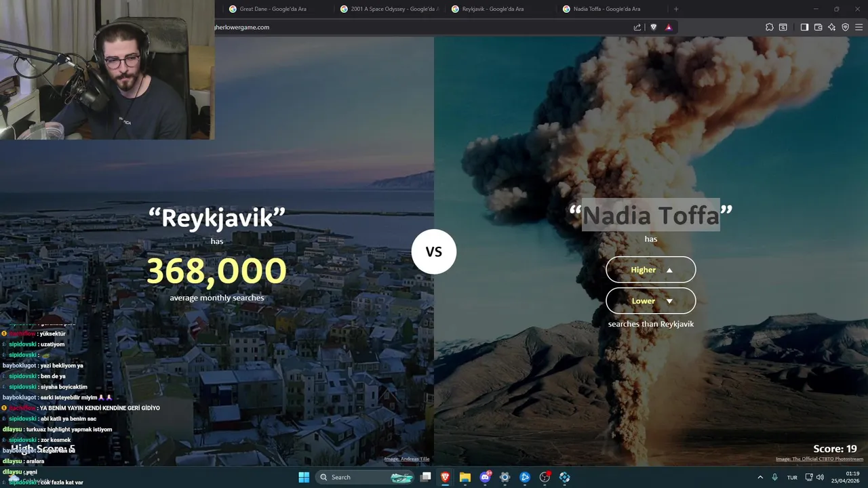Switch to the 2001 A Space Odyssey tab

pos(389,9)
